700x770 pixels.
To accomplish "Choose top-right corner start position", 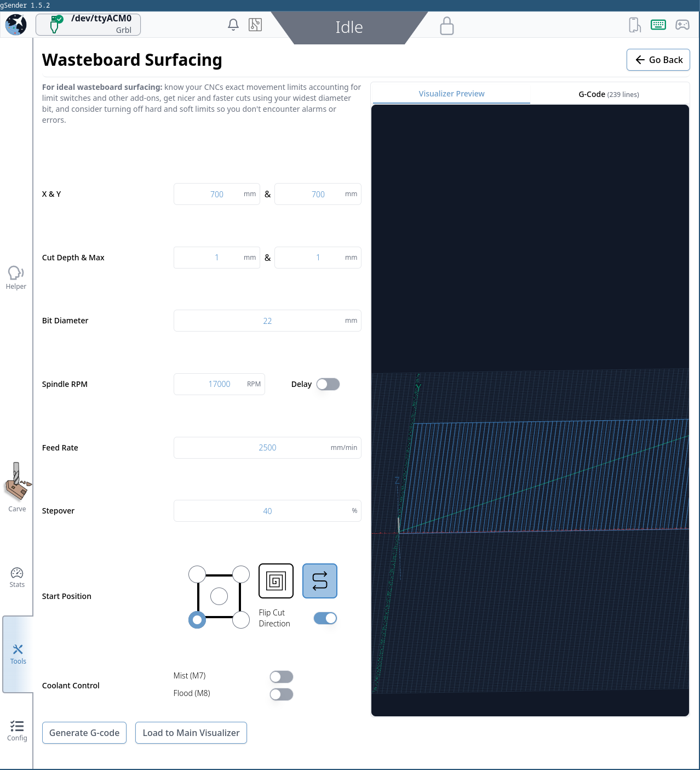I will coord(241,574).
